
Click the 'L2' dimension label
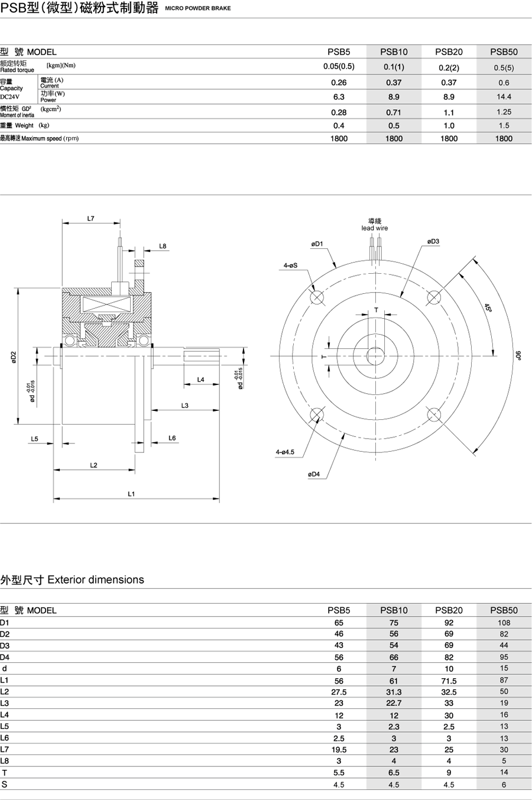93,465
